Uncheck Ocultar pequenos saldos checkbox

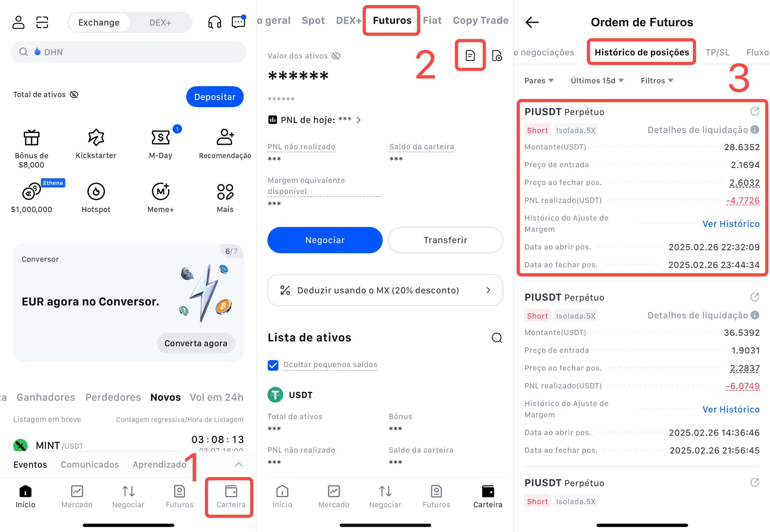click(x=273, y=365)
